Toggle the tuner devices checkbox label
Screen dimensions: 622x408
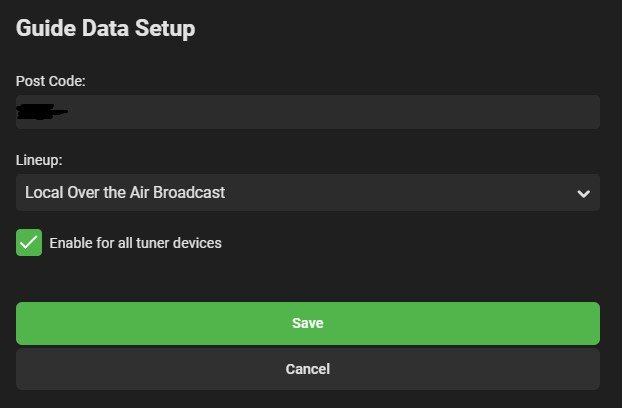pyautogui.click(x=135, y=243)
